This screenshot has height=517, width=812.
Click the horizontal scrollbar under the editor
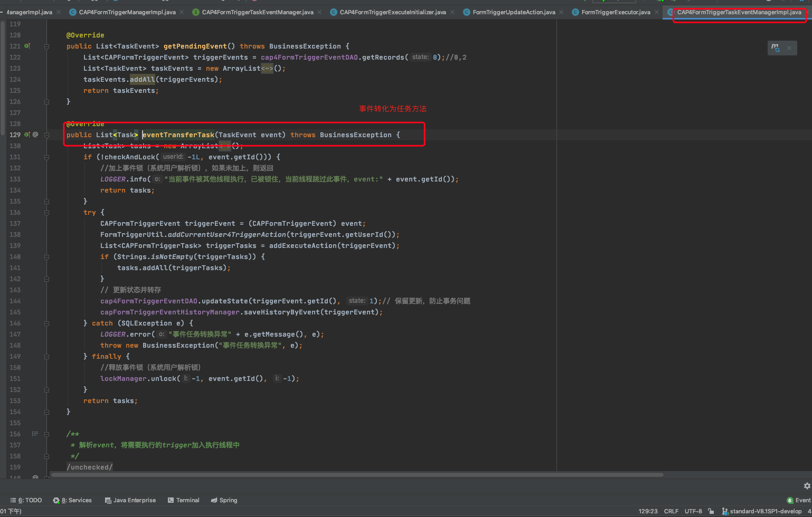[357, 475]
